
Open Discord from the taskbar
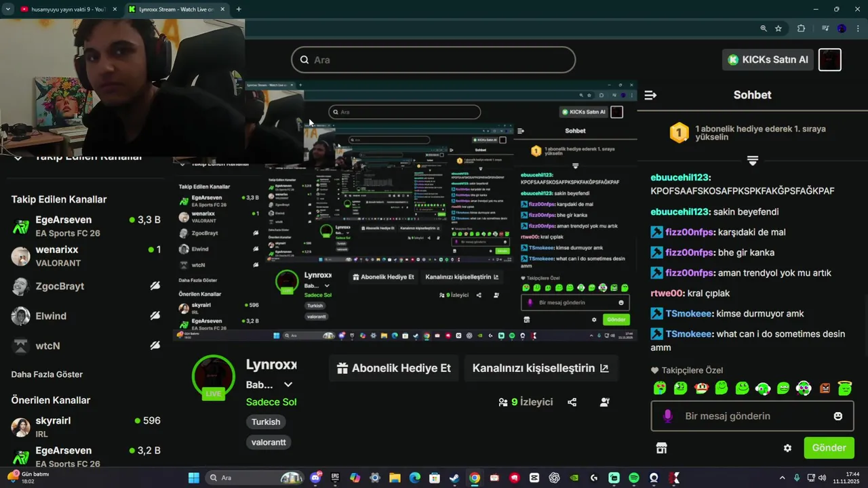[x=315, y=478]
